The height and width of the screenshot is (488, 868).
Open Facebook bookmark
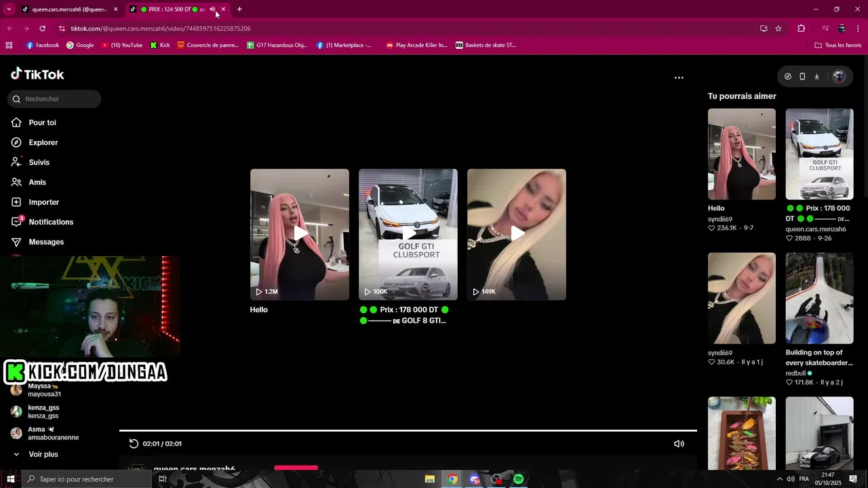click(x=43, y=45)
